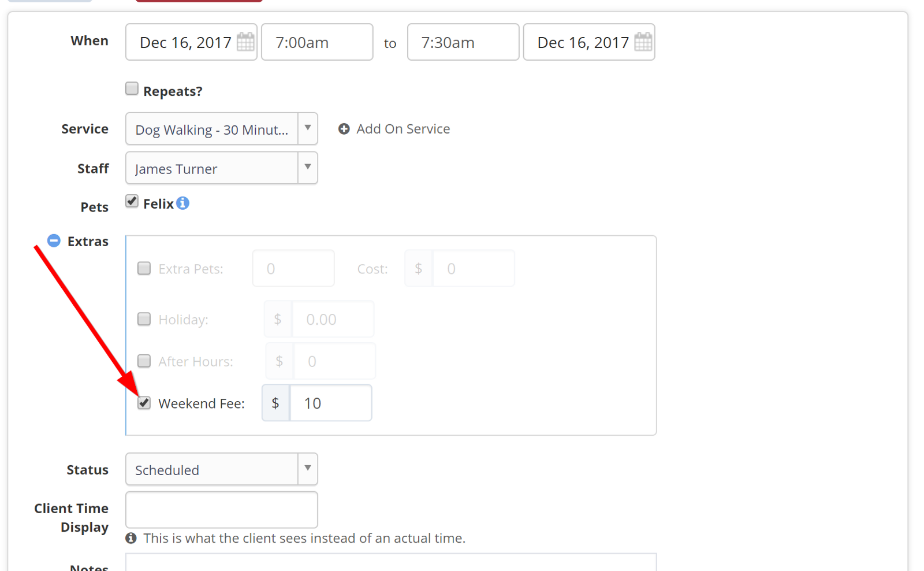This screenshot has width=924, height=571.
Task: Enable the Extra Pets checkbox
Action: click(x=144, y=268)
